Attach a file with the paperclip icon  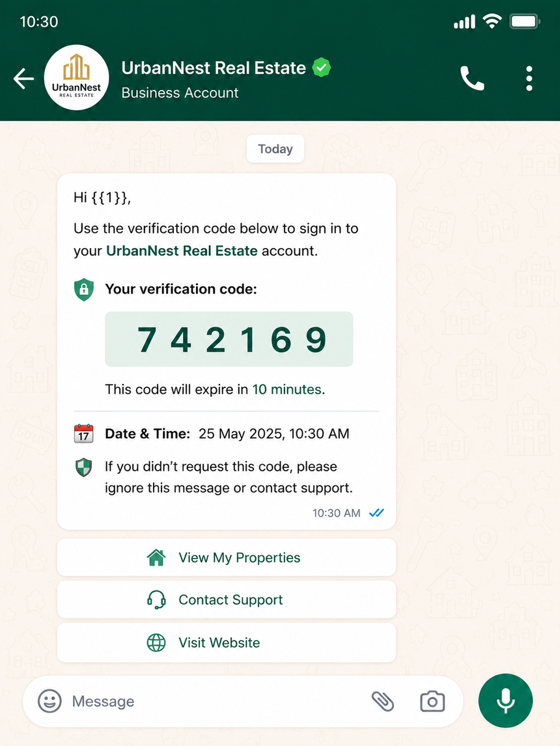point(383,701)
